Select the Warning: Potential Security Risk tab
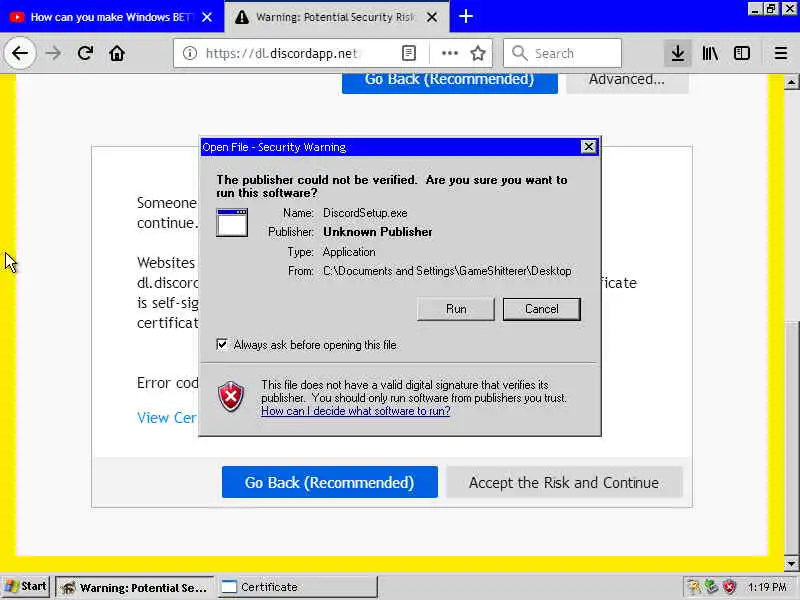800x600 pixels. click(x=327, y=17)
